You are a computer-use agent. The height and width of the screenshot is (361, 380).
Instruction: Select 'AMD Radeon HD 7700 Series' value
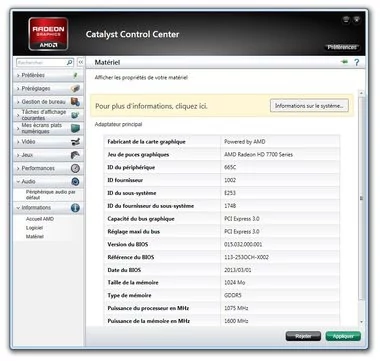click(258, 155)
